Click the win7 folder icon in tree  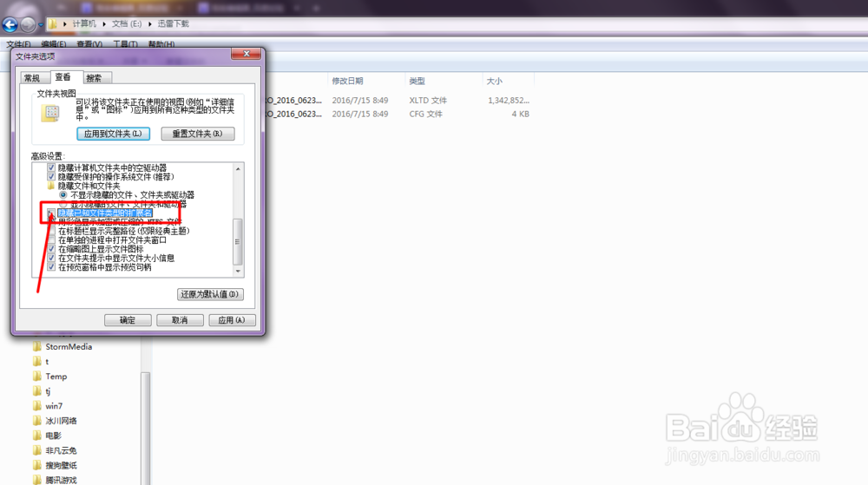click(x=37, y=406)
